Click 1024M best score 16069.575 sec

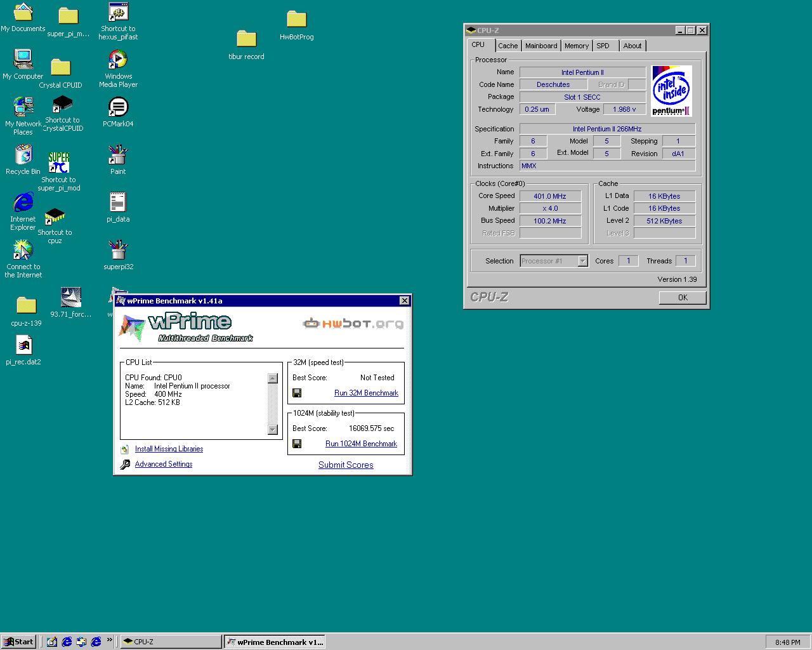click(x=371, y=428)
